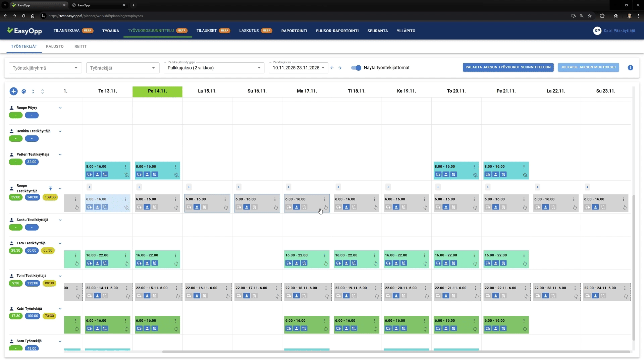Click the blue add shift plus button
This screenshot has height=362, width=644.
[13, 91]
